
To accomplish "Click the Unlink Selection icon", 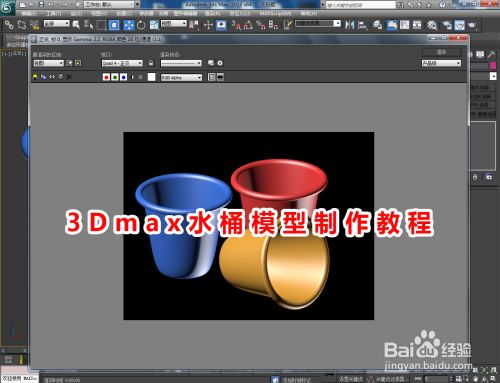I will click(22, 25).
